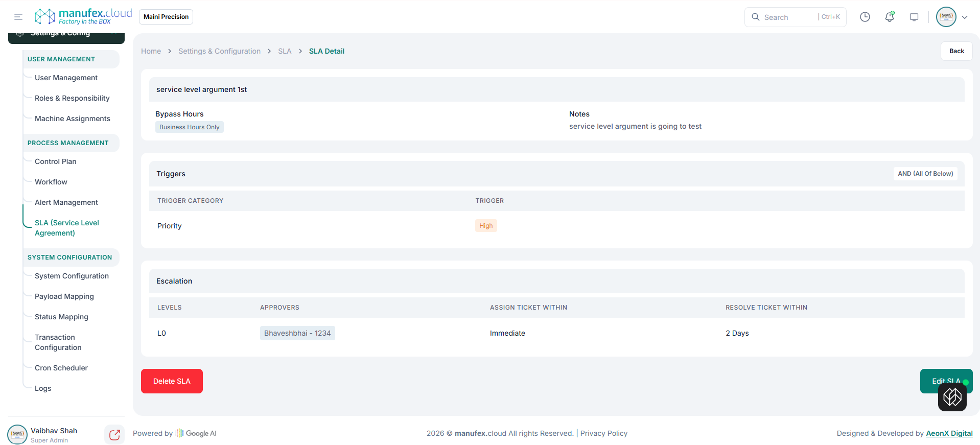Open the AeonX Digital link
Screen dimensions: 980x445
point(949,433)
